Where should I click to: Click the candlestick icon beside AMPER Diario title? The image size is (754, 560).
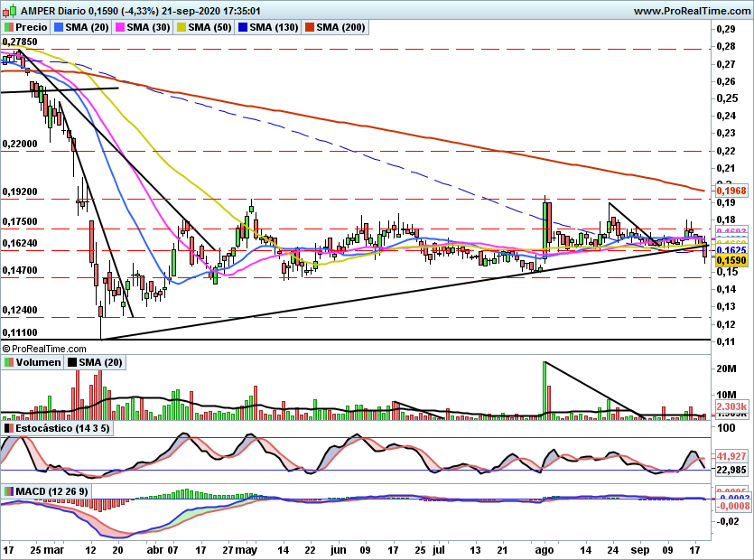click(x=9, y=11)
